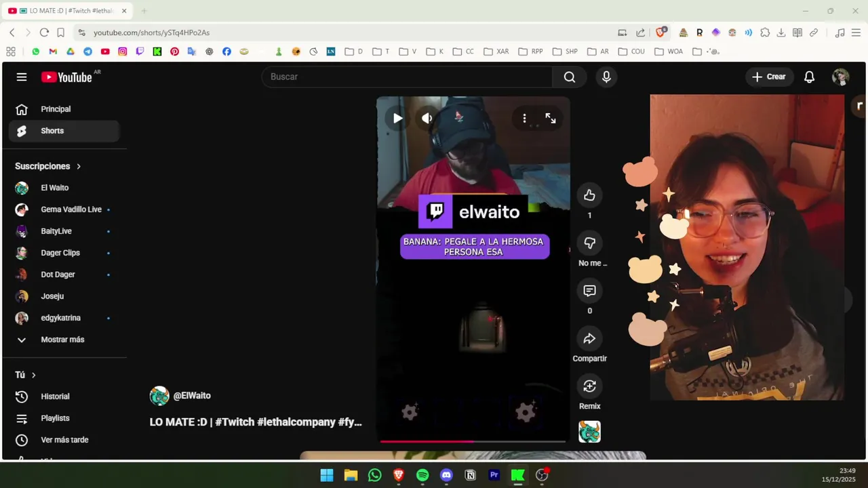This screenshot has width=868, height=488.
Task: Open Playlists in the sidebar
Action: [x=64, y=418]
